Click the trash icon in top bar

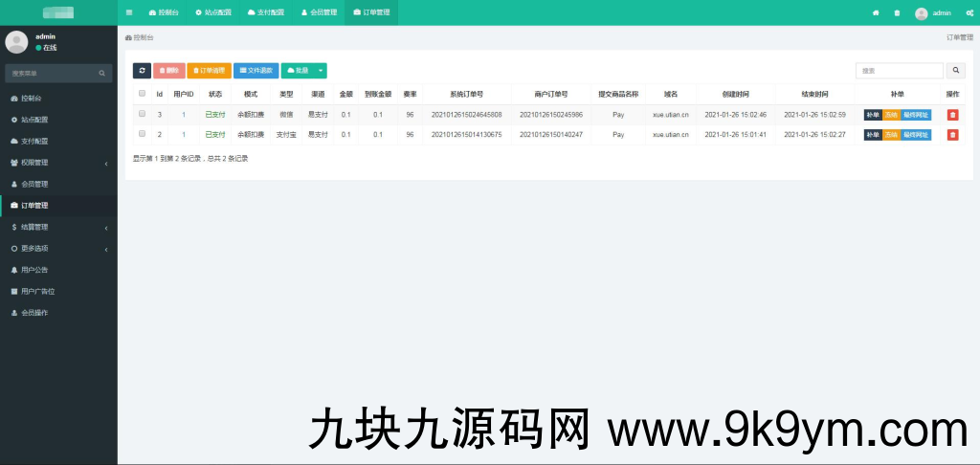tap(897, 12)
